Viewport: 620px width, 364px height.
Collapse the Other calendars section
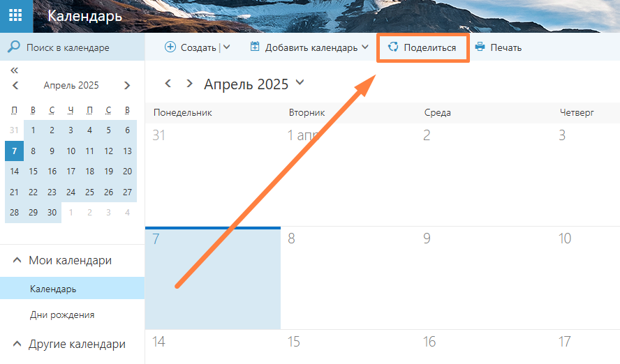point(17,344)
